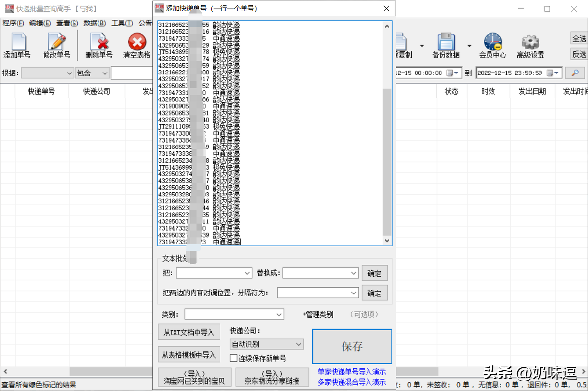Image resolution: width=588 pixels, height=391 pixels.
Task: Toggle 连续保存新单号 checkbox
Action: [x=234, y=358]
